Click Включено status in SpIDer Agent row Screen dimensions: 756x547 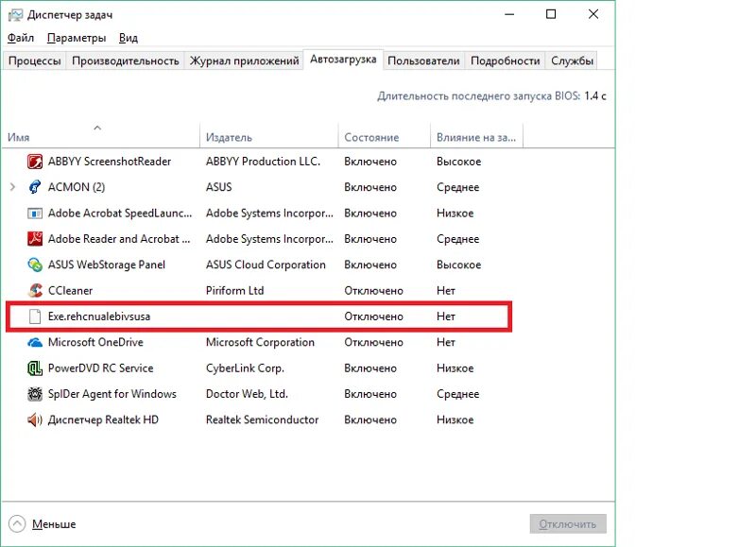pos(370,394)
